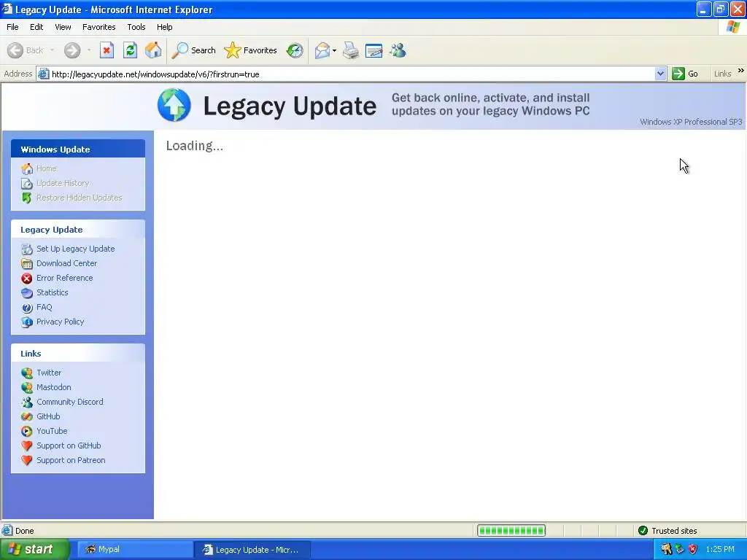Open the View menu

coord(63,27)
